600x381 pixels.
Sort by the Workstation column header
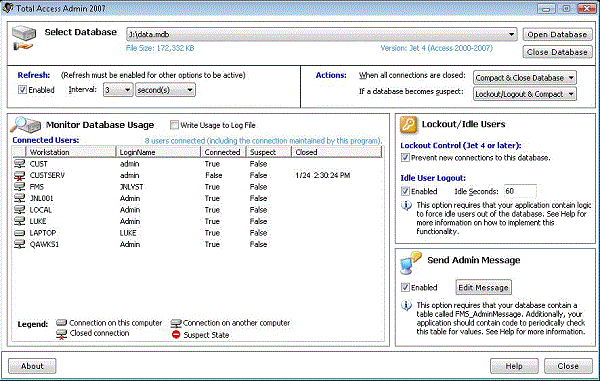pyautogui.click(x=71, y=152)
